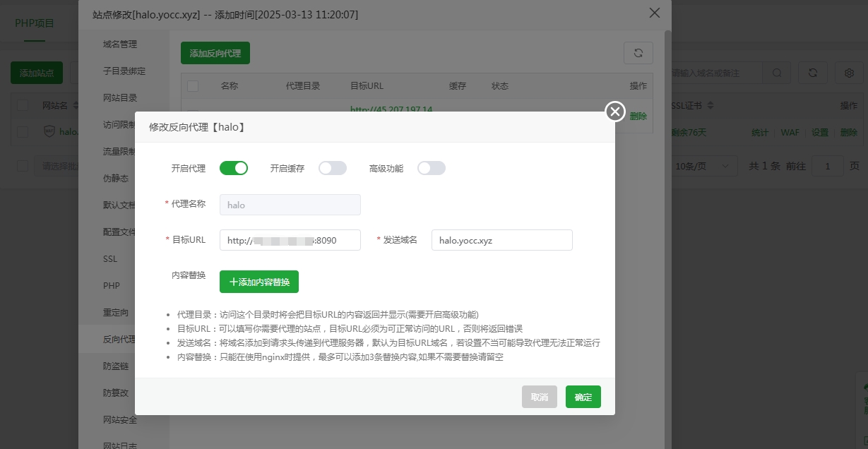868x449 pixels.
Task: Open the WAF link for halo site
Action: pos(790,132)
